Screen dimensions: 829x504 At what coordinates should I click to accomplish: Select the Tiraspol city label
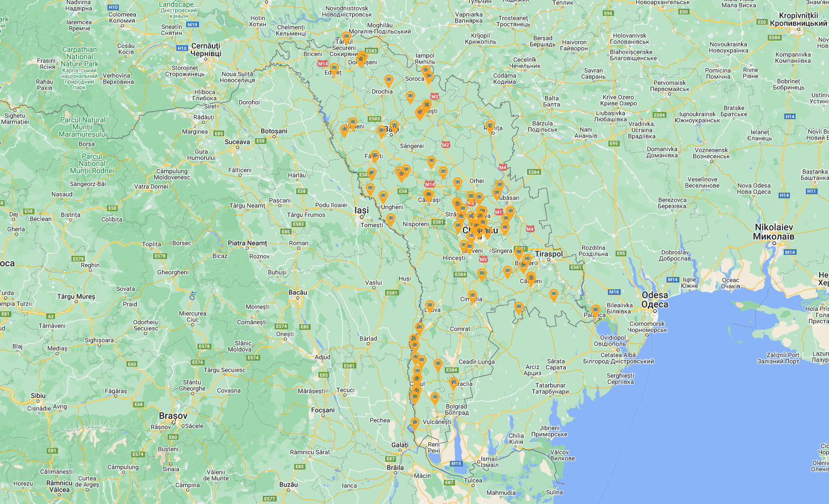click(549, 254)
